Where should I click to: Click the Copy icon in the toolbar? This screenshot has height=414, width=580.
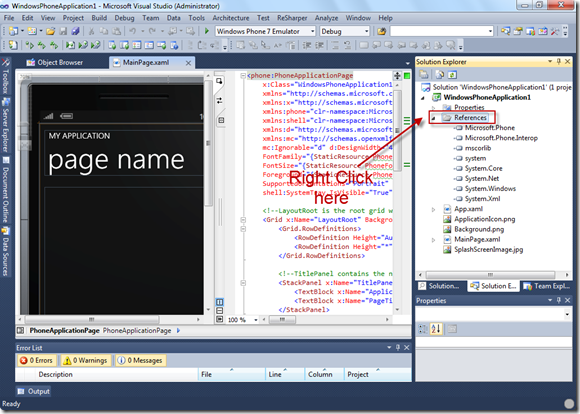104,31
